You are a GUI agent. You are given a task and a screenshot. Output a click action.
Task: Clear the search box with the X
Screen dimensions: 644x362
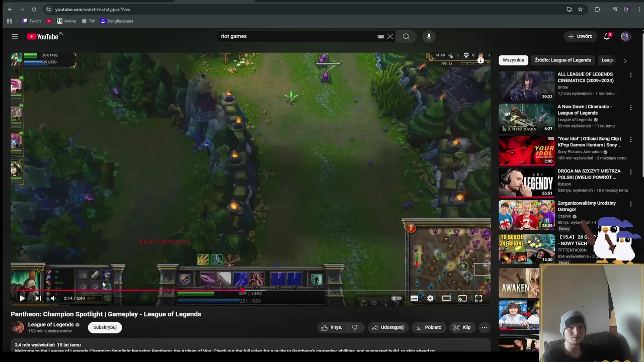390,36
